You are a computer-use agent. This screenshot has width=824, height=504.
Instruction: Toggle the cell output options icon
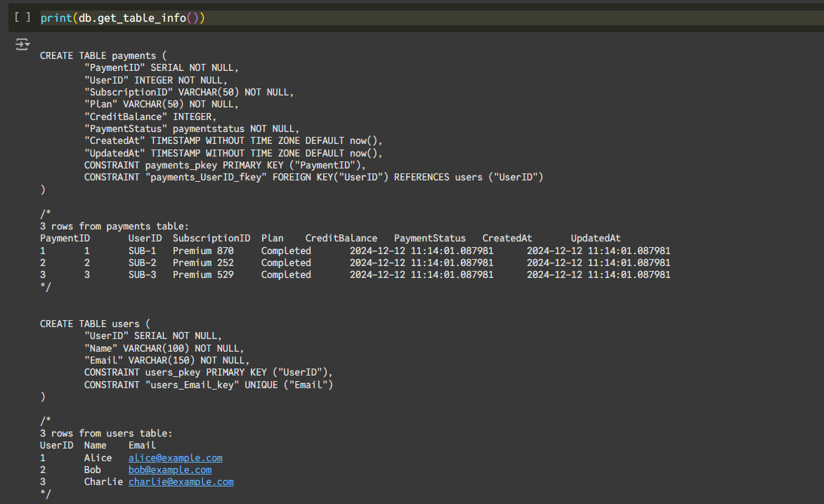pyautogui.click(x=22, y=44)
